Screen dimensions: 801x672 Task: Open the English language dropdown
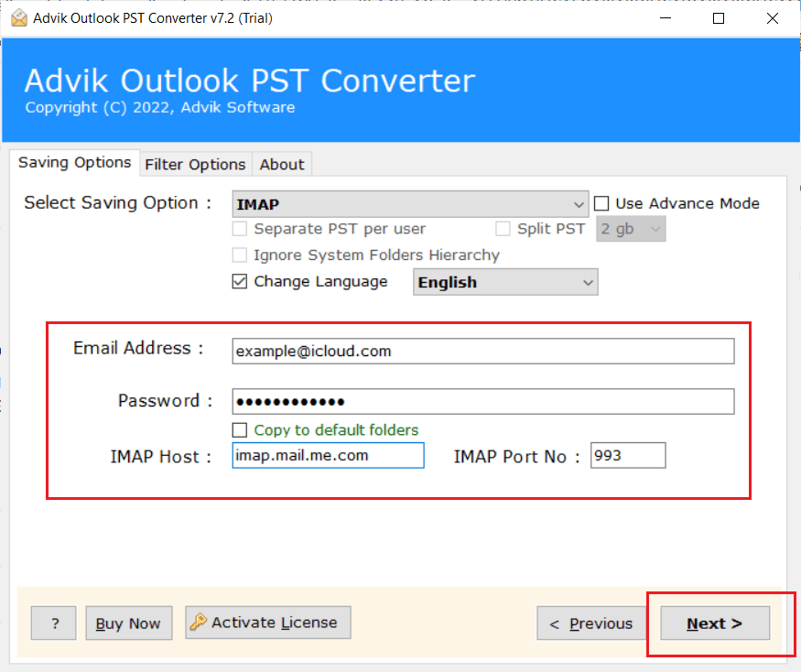click(x=505, y=282)
